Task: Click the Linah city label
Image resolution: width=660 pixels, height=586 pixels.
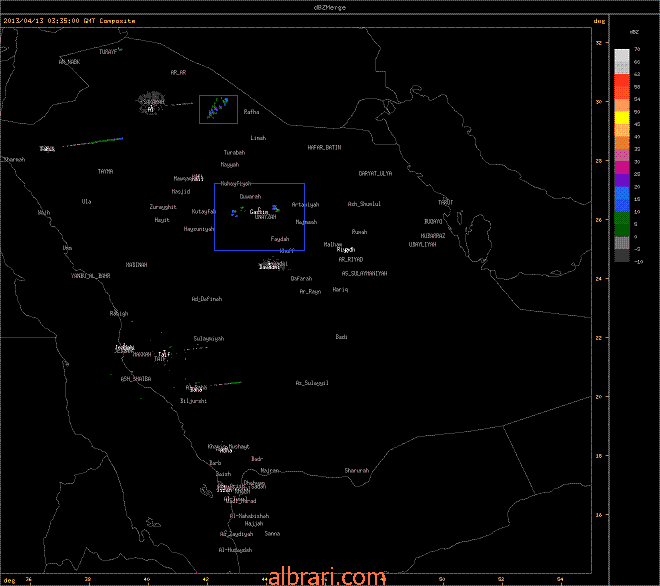Action: coord(258,138)
